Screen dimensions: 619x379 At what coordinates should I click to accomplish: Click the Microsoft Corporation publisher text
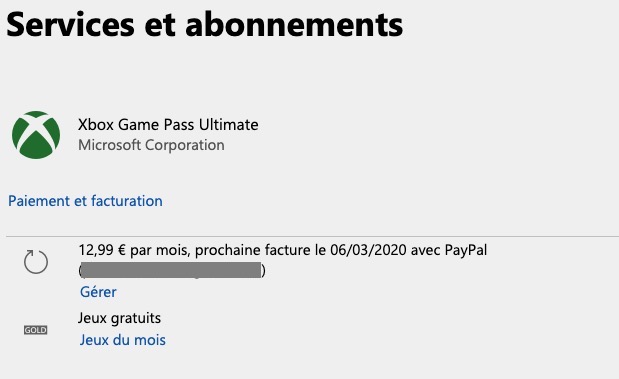(x=151, y=145)
